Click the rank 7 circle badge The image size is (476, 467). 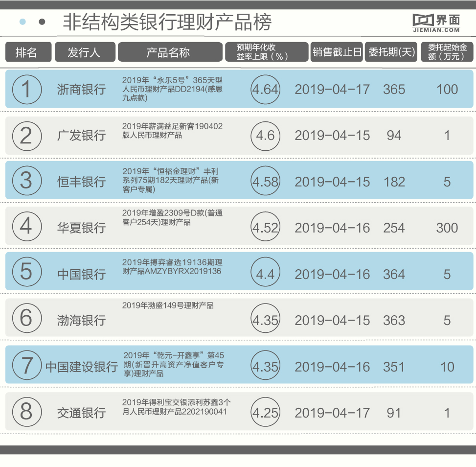[27, 365]
